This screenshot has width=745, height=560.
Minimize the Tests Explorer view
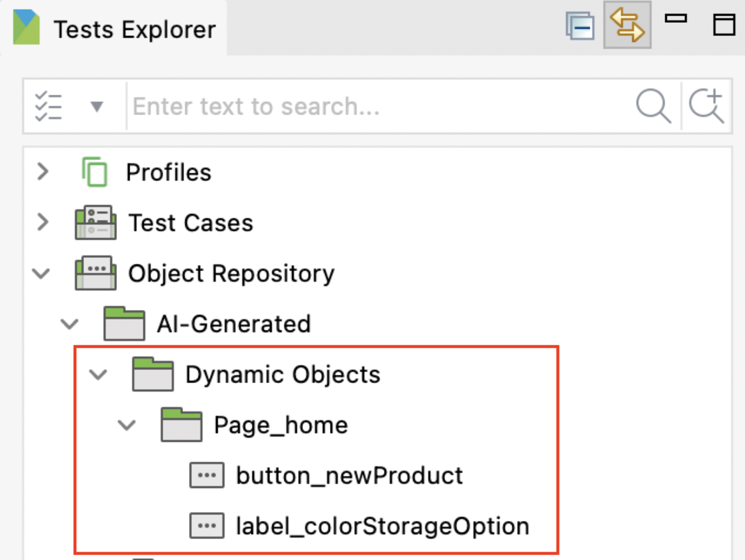click(x=677, y=19)
